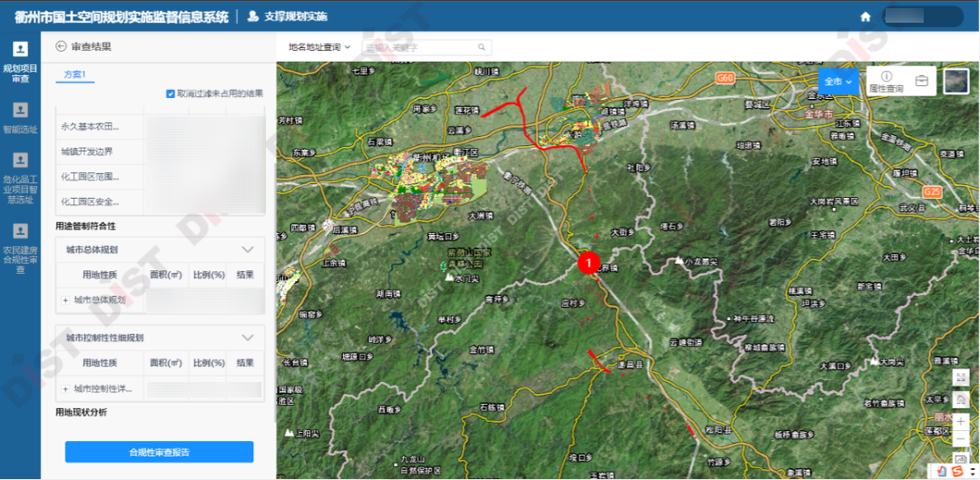Click the search magnifier icon
Image resolution: width=980 pixels, height=480 pixels.
coord(481,47)
